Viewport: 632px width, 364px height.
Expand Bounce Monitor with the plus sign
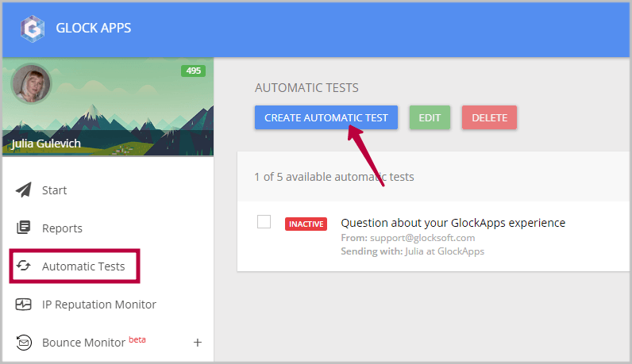(x=198, y=343)
